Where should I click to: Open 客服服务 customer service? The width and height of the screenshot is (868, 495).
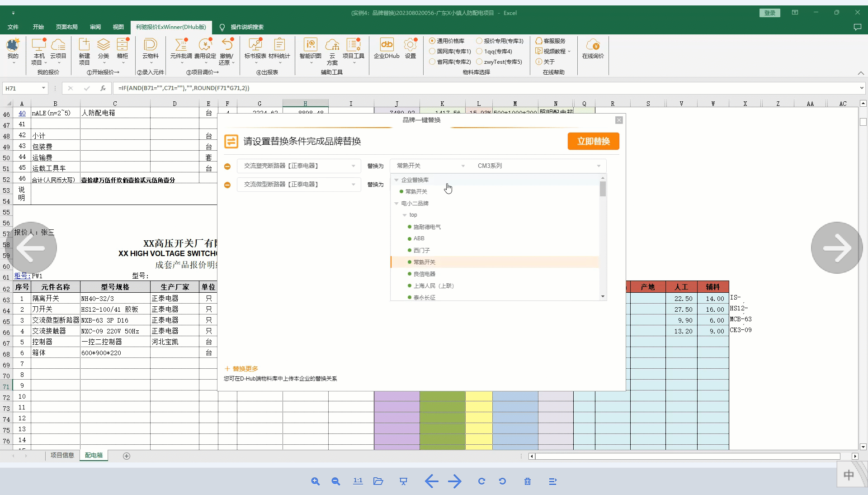[551, 41]
